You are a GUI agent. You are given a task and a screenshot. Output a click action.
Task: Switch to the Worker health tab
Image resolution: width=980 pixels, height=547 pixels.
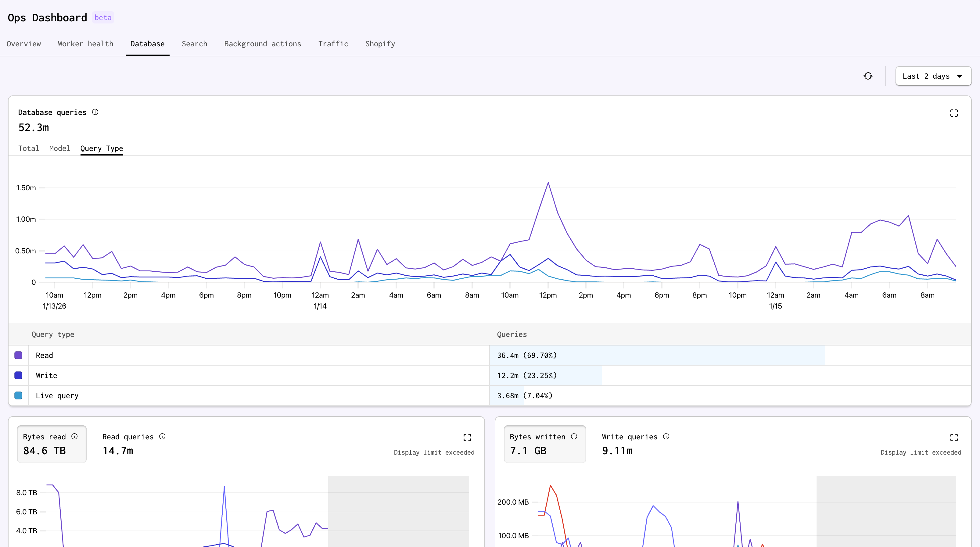tap(86, 44)
